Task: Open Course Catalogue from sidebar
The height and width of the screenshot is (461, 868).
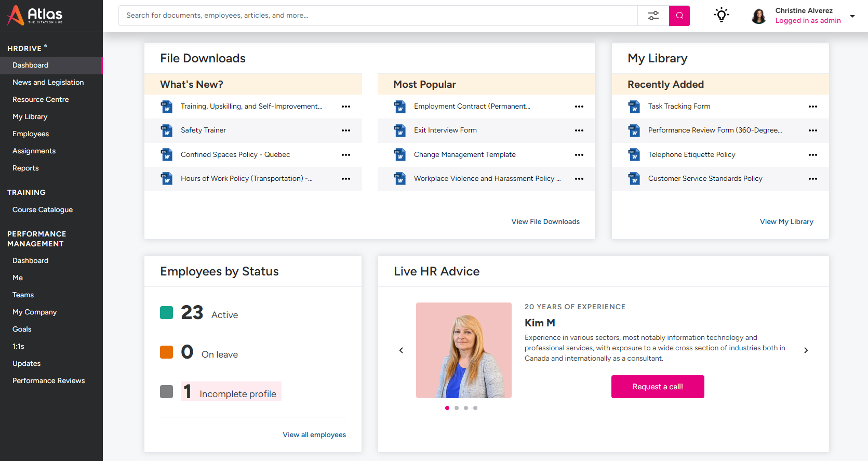Action: 43,209
